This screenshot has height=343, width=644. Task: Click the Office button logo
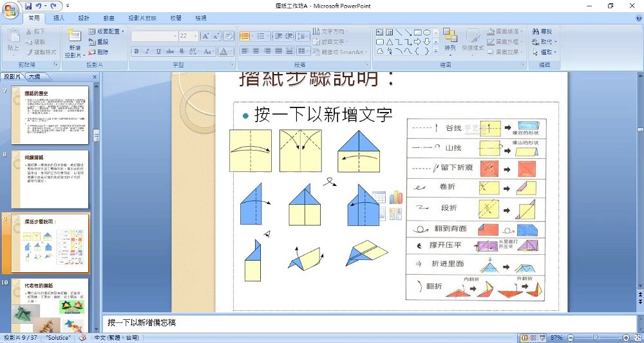pos(10,10)
